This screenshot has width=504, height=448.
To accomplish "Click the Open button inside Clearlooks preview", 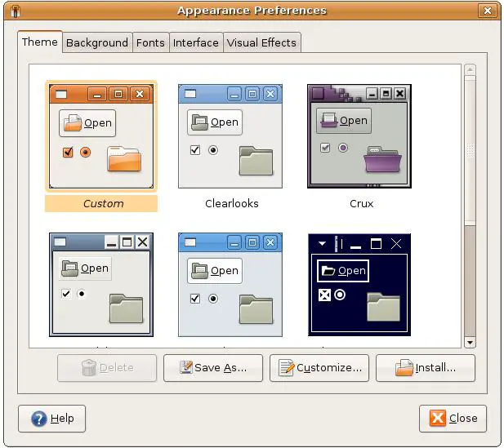I will [x=216, y=122].
